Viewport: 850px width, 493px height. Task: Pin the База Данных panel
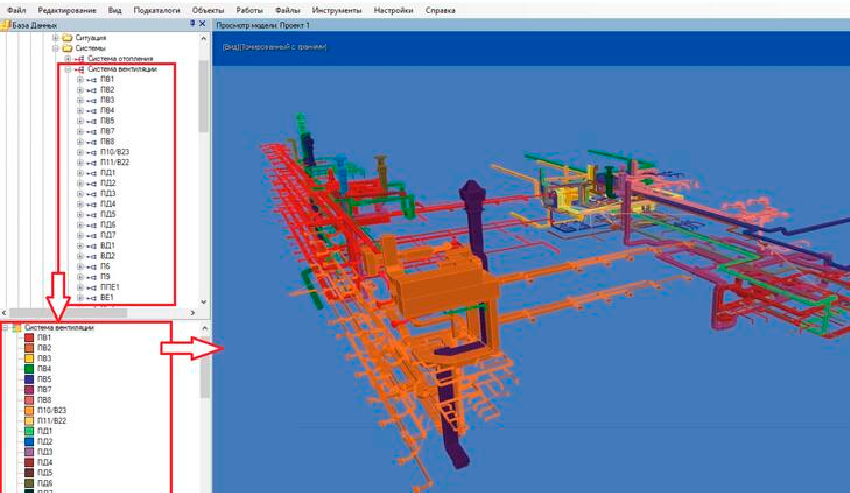(x=191, y=23)
